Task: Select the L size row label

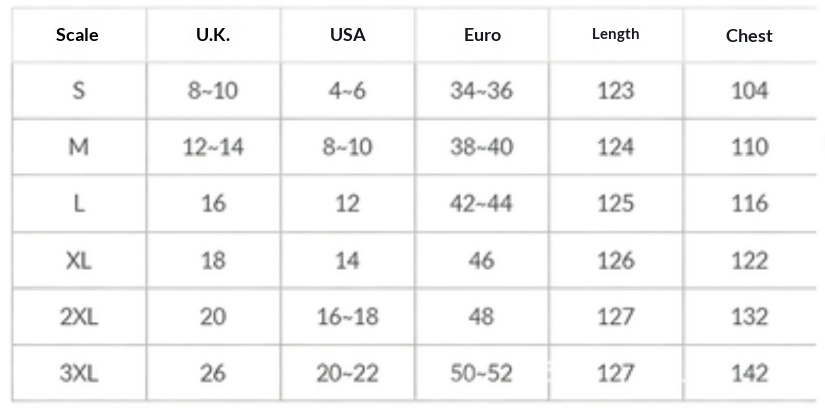Action: 78,204
